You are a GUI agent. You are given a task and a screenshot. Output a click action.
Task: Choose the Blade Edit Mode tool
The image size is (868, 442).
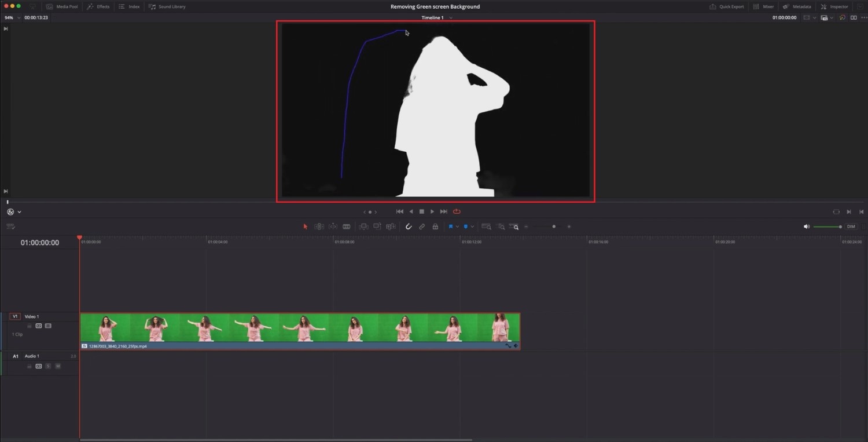(x=347, y=227)
